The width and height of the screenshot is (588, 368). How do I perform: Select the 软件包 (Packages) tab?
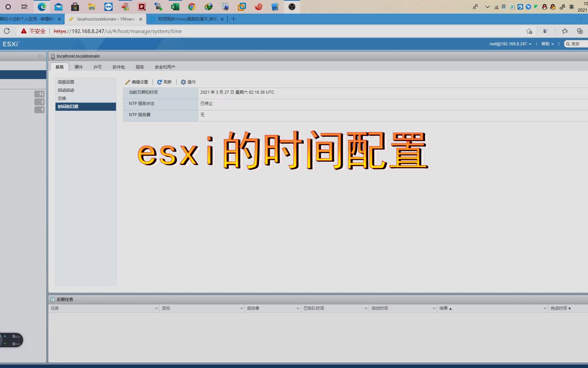(x=119, y=67)
